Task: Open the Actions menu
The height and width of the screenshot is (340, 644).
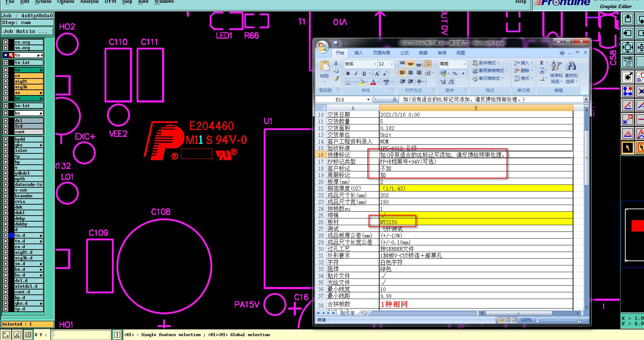Action: click(43, 2)
